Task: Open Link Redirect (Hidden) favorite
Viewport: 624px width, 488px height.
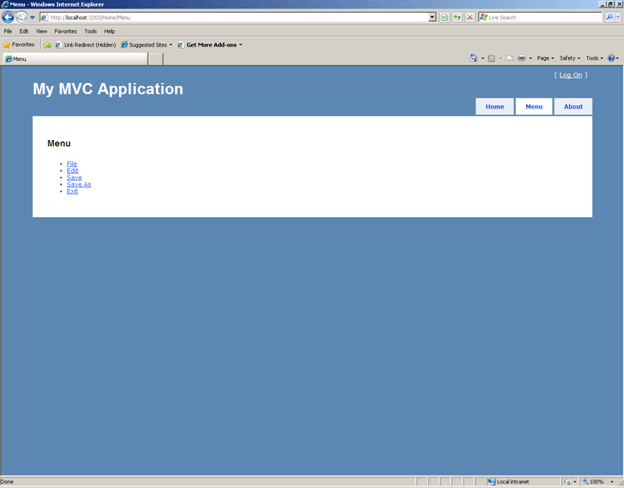Action: pos(86,45)
